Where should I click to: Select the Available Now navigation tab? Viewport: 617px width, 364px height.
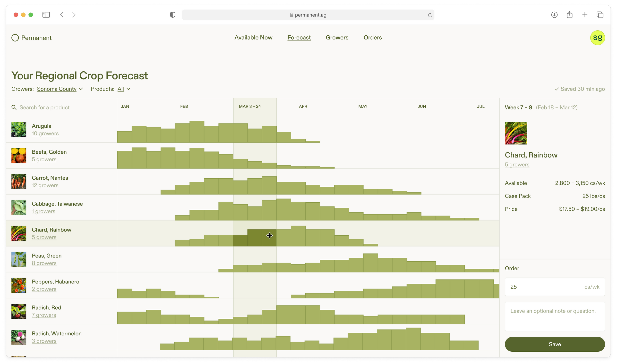tap(253, 38)
